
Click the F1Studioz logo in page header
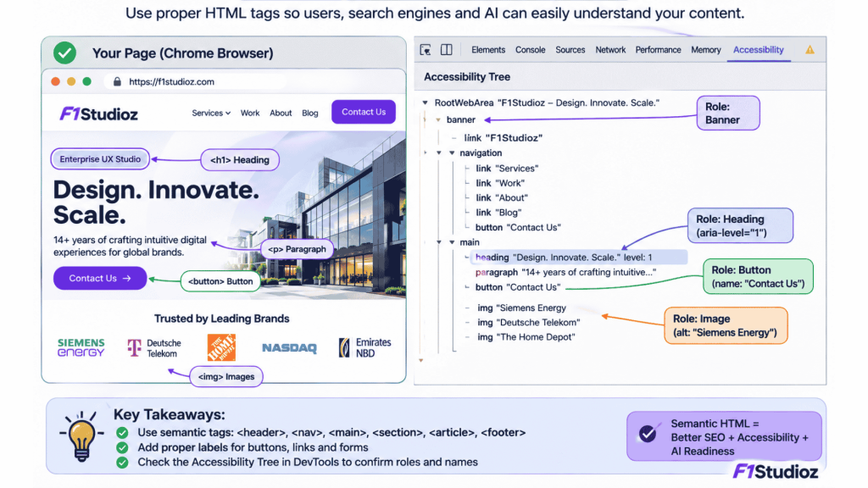[x=98, y=114]
